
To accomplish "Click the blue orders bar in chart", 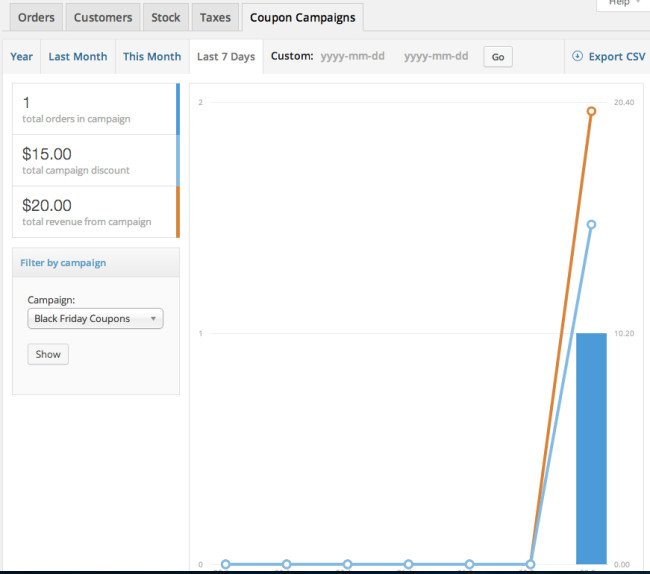I will point(591,448).
